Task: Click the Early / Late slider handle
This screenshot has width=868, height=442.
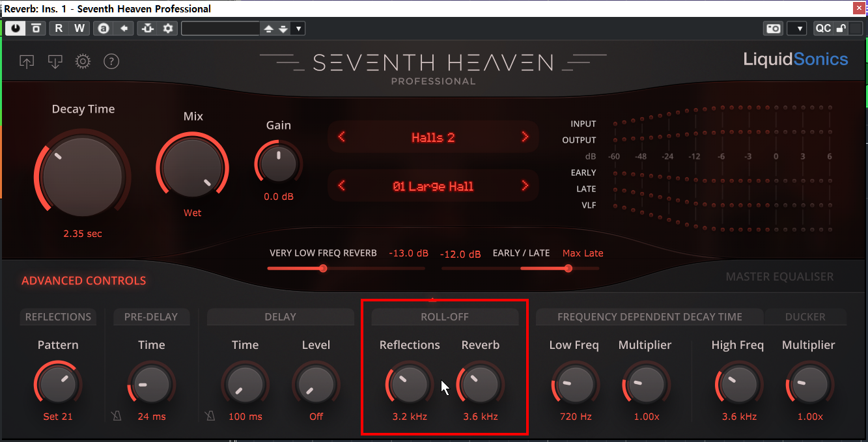Action: [x=568, y=268]
